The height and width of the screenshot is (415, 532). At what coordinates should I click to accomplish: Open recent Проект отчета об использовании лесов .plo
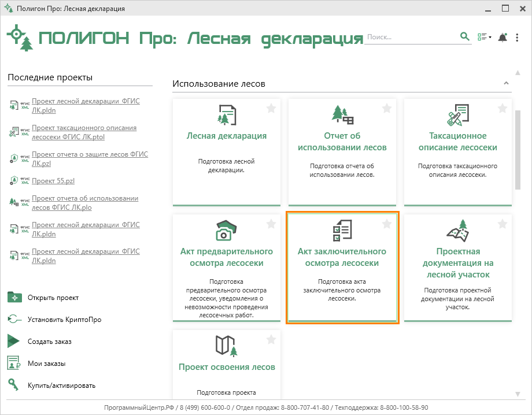[85, 203]
